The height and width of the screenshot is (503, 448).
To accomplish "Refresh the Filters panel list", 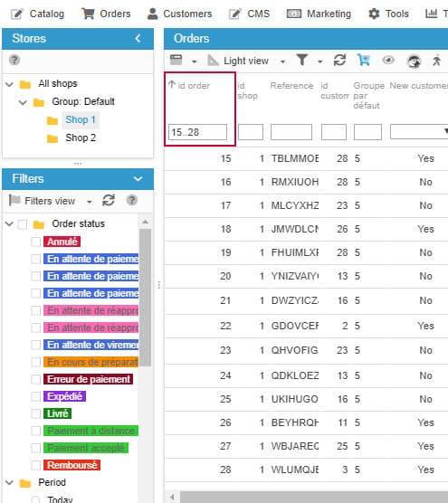I will tap(109, 201).
